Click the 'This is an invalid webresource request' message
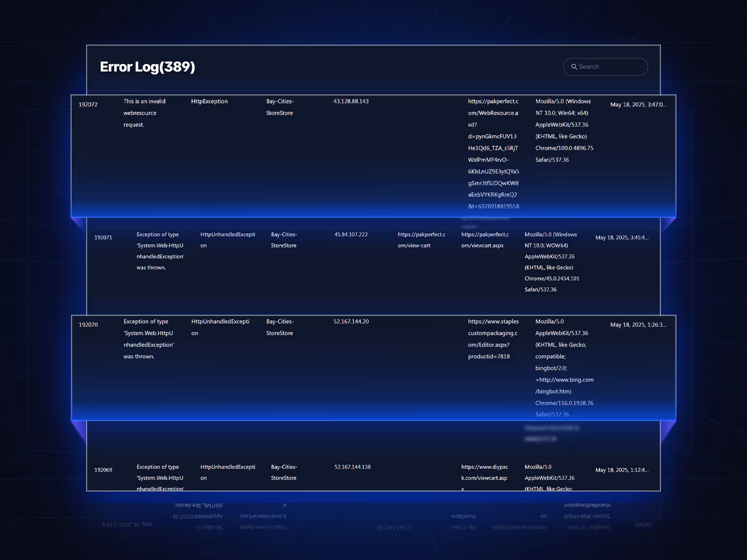This screenshot has height=560, width=747. 144,113
